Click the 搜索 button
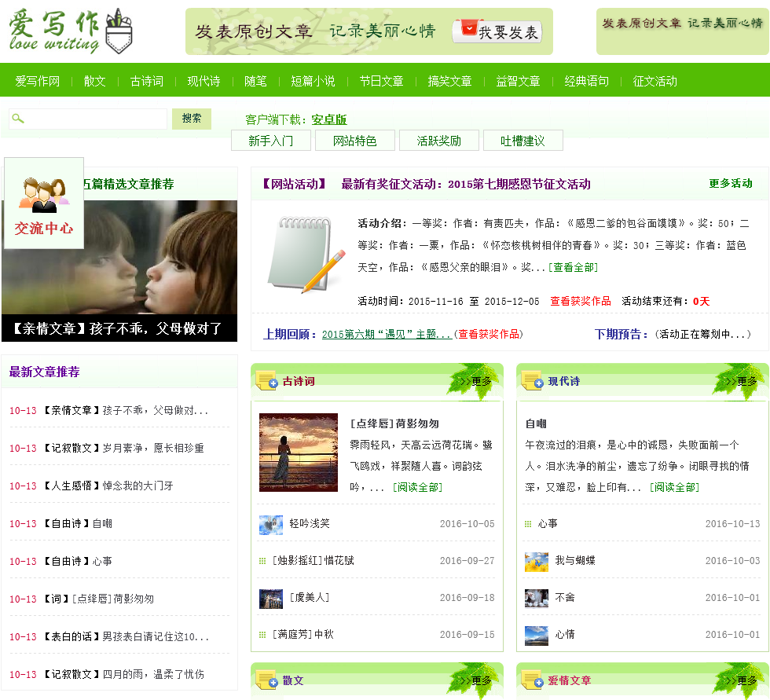770x700 pixels. pos(192,119)
